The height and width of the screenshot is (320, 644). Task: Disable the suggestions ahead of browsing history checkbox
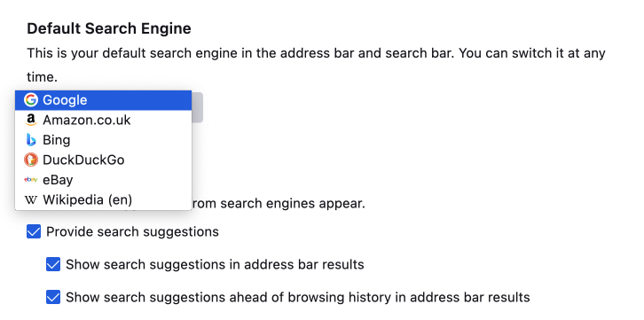53,297
